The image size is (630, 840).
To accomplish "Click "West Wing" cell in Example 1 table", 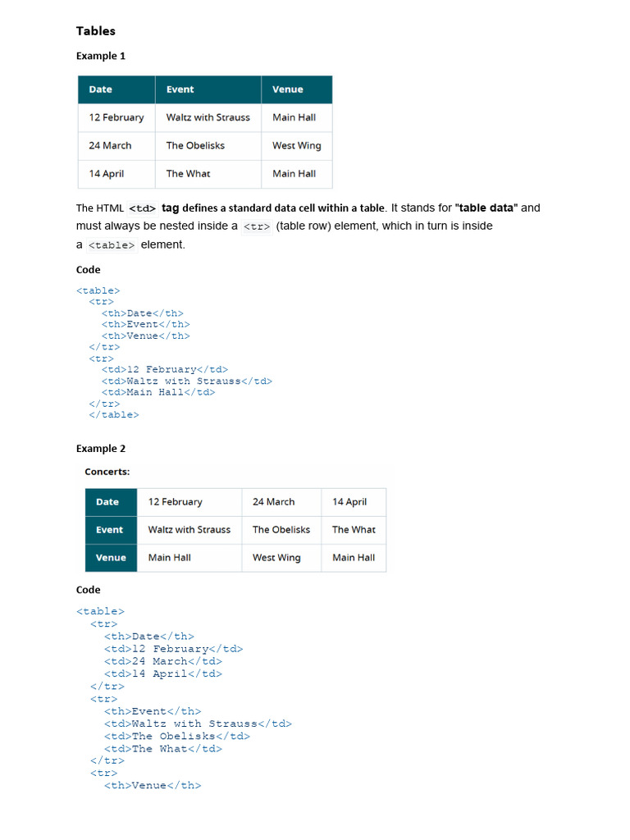I will pos(297,146).
